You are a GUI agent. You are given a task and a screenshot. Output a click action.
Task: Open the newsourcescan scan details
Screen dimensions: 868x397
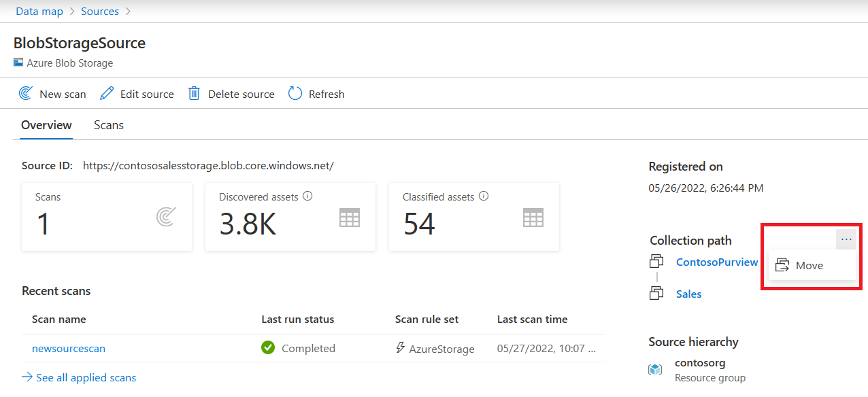tap(68, 348)
